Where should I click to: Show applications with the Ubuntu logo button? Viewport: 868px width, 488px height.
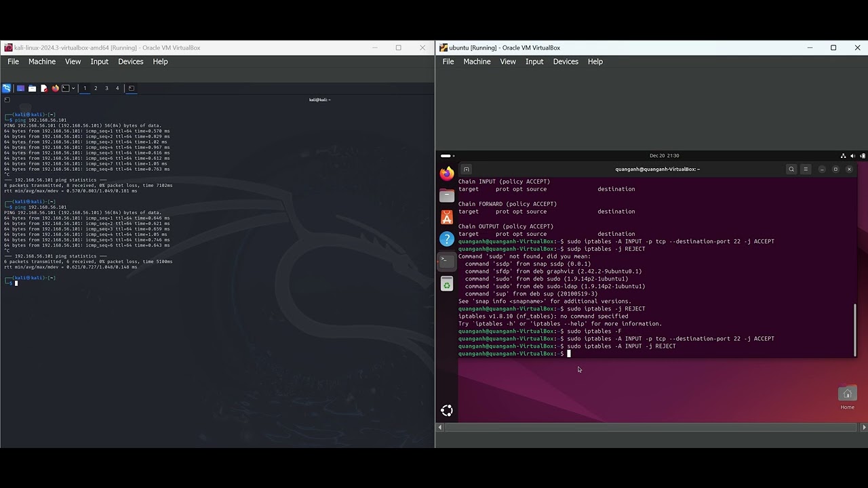(446, 410)
